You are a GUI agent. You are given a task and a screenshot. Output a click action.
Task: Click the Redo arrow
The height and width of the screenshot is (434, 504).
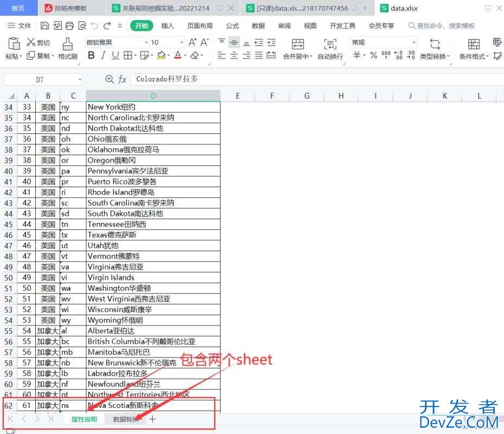click(x=107, y=25)
